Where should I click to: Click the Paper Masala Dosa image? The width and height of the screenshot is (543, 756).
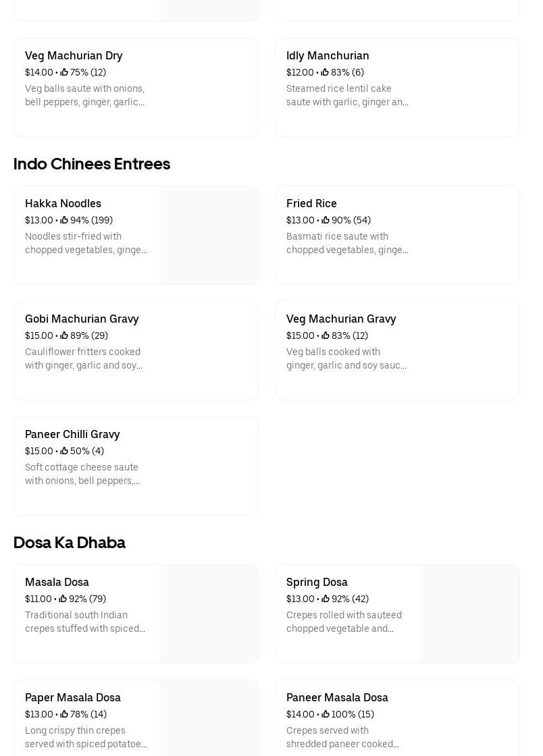click(209, 718)
